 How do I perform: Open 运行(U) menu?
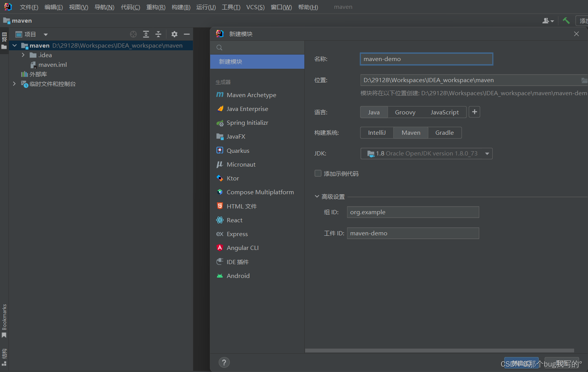coord(206,7)
